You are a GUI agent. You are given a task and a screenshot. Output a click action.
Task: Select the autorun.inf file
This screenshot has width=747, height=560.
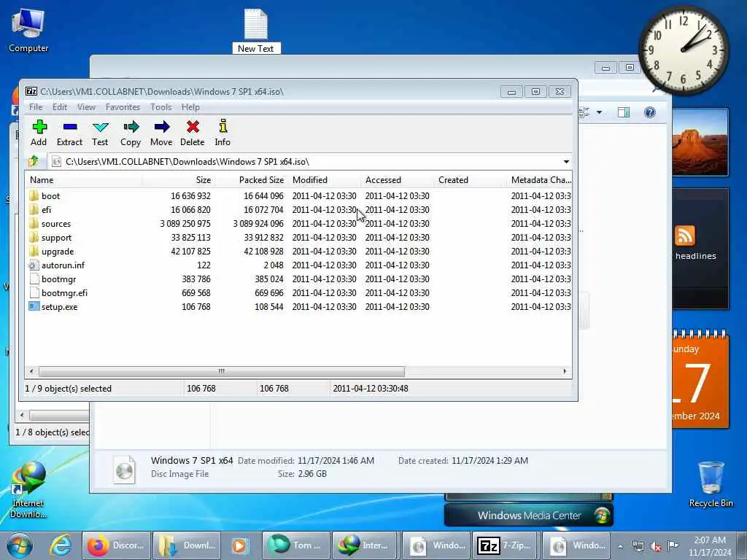pyautogui.click(x=63, y=265)
